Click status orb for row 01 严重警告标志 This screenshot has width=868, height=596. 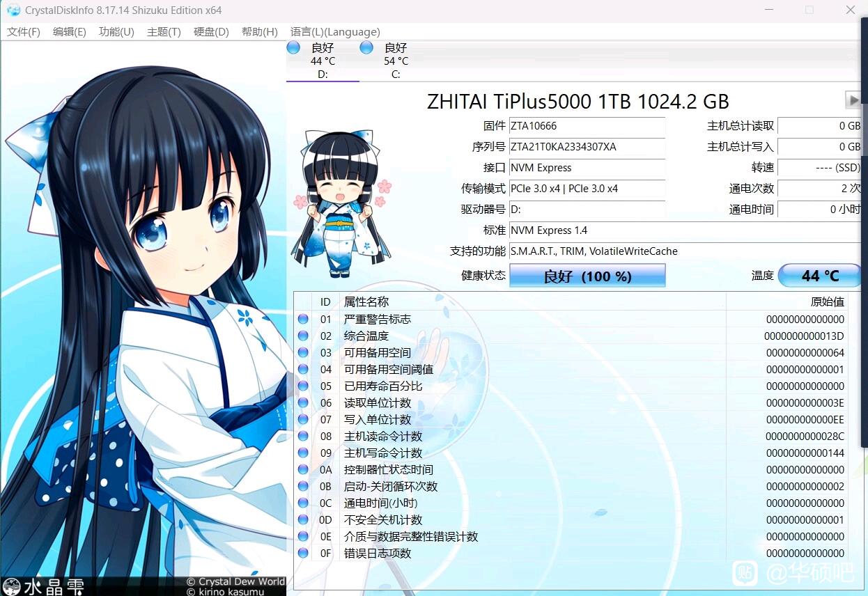click(303, 319)
